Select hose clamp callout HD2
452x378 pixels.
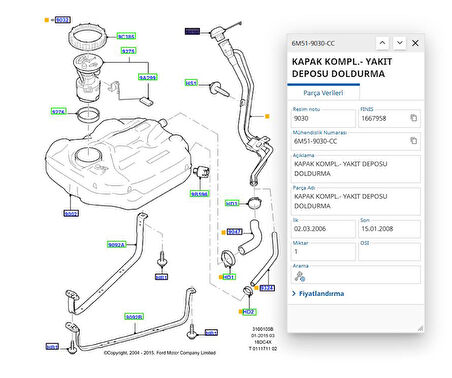(x=249, y=312)
